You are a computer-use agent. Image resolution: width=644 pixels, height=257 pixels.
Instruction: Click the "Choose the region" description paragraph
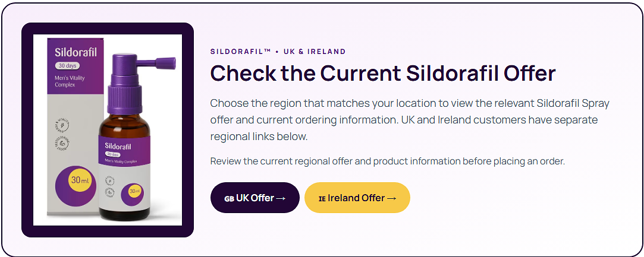click(x=410, y=120)
